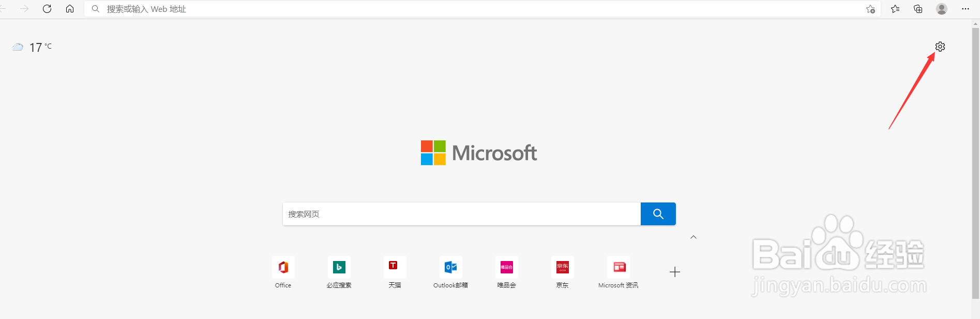Open the 京东 quick link
The image size is (980, 319).
562,267
